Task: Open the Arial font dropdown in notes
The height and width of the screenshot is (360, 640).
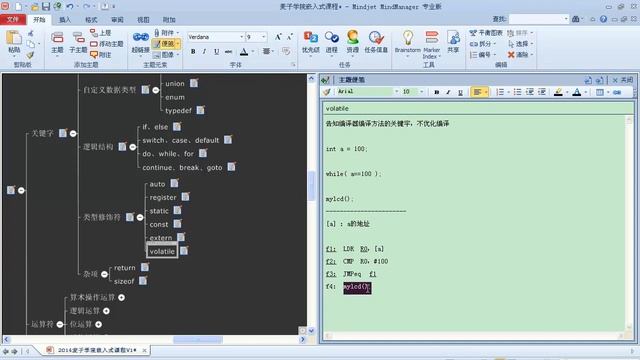Action: click(396, 92)
